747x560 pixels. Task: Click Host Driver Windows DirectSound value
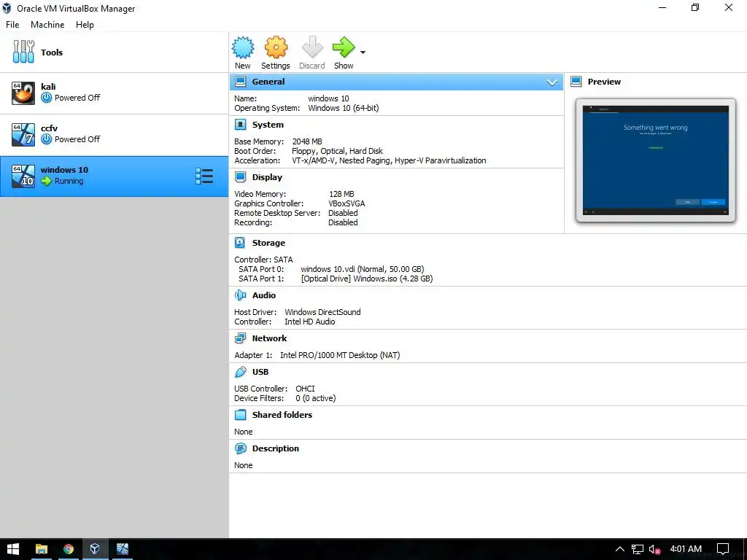[322, 312]
